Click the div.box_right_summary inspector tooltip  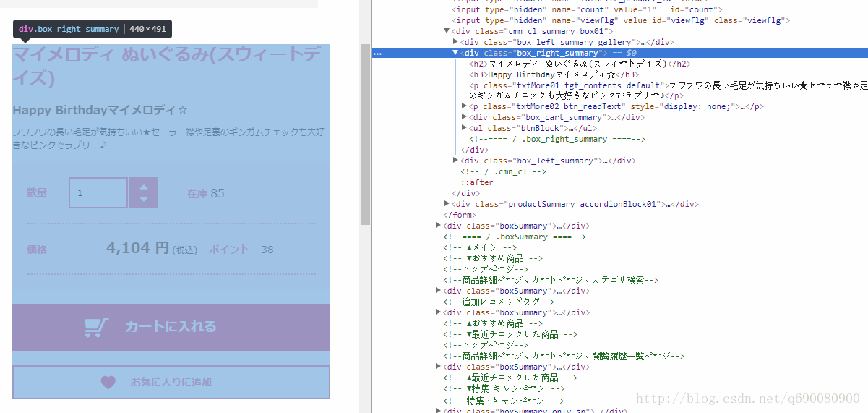click(93, 29)
